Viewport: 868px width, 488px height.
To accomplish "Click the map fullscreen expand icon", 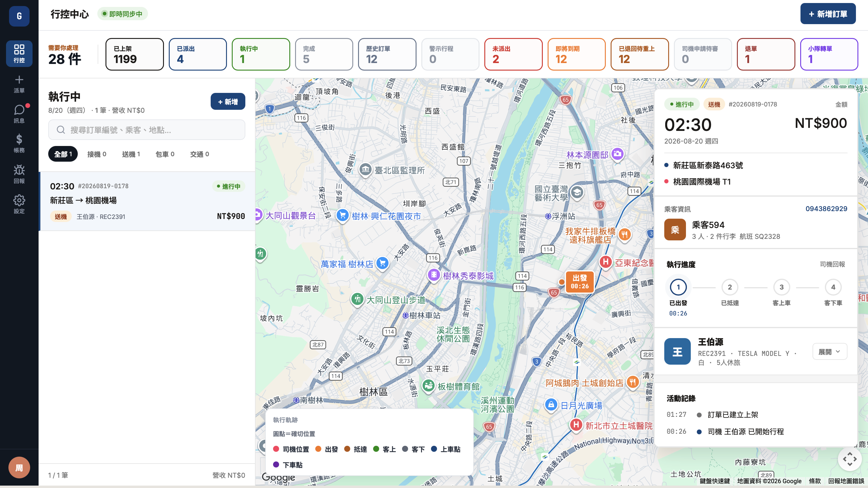I will [x=850, y=459].
